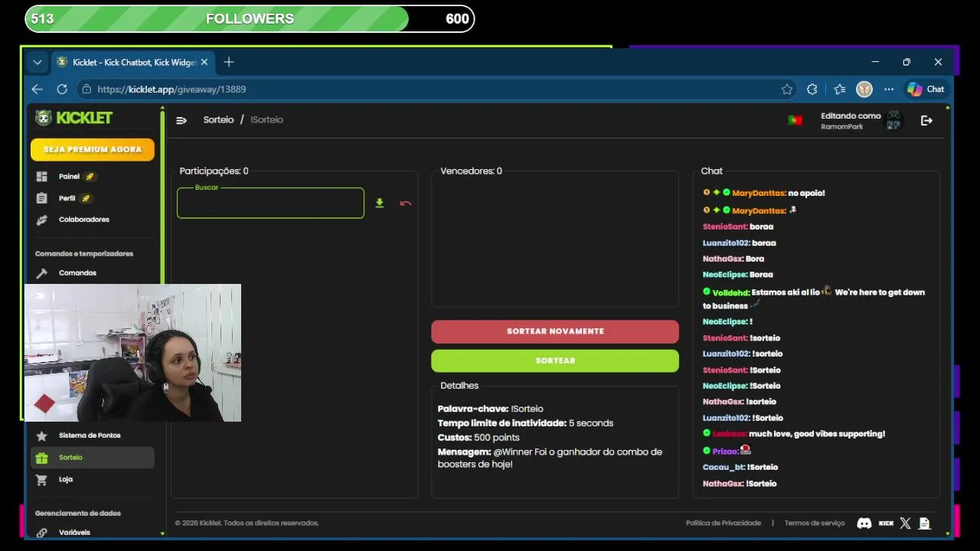Click the SORTEAR NOVAMENTE button
980x551 pixels.
555,331
